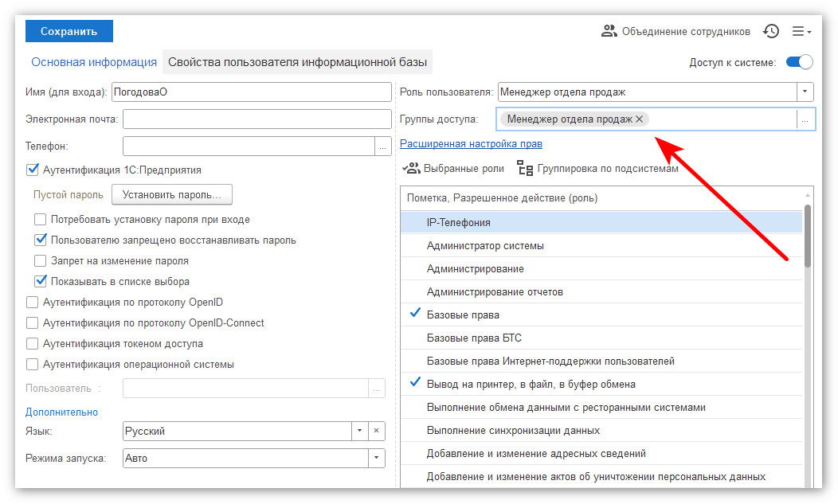The width and height of the screenshot is (838, 504).
Task: Enable Аутентификация по протоколу OpenID checkbox
Action: pyautogui.click(x=33, y=302)
